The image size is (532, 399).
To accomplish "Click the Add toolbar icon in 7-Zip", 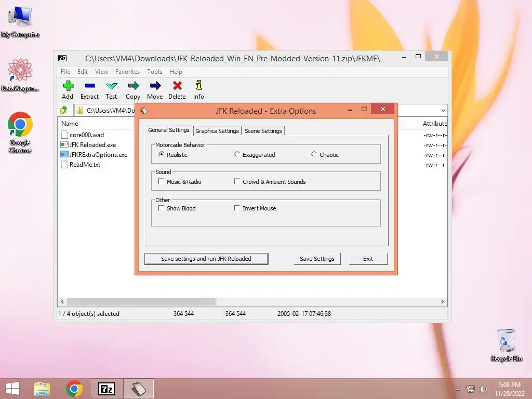I will [x=68, y=86].
